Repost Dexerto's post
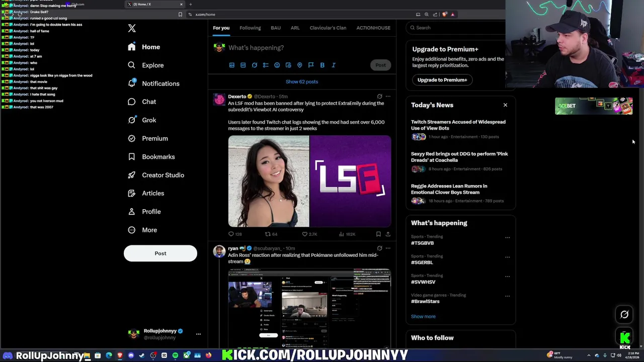 271,234
